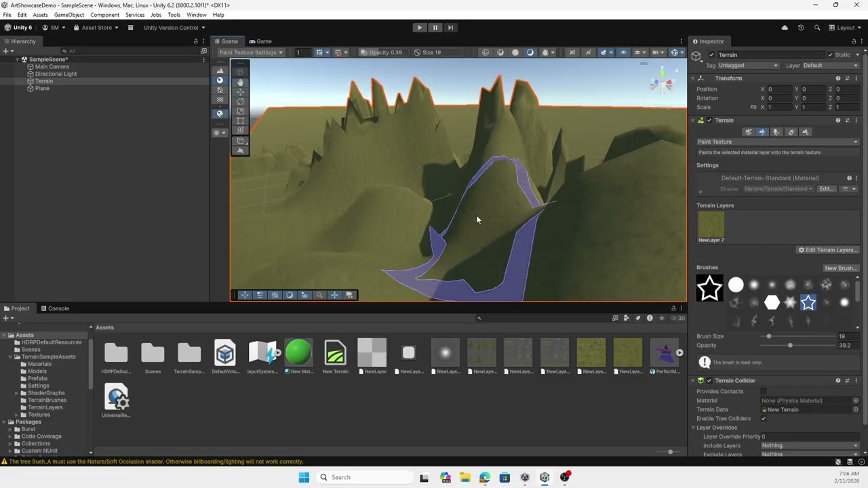
Task: Click the Gizmos toggle icon in Scene toolbar
Action: tap(674, 52)
